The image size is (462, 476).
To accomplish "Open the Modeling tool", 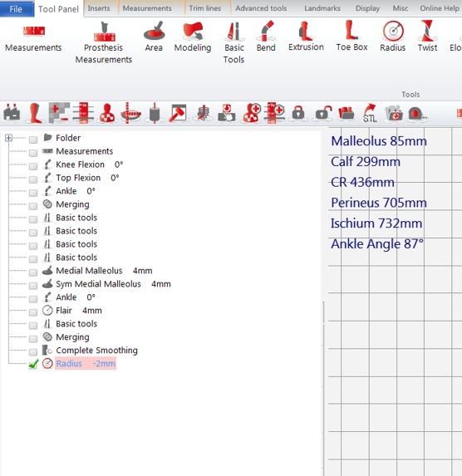I will click(x=193, y=37).
